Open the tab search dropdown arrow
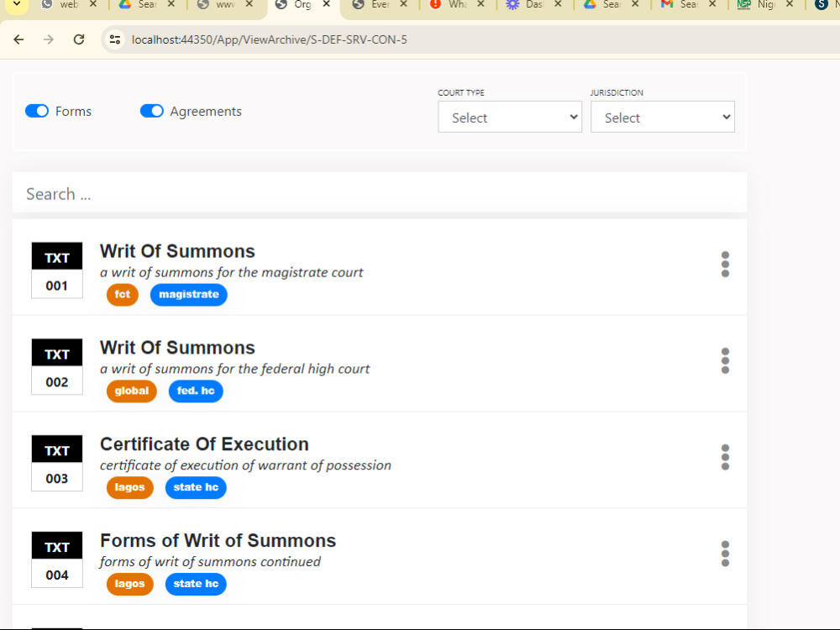The width and height of the screenshot is (840, 630). tap(17, 5)
